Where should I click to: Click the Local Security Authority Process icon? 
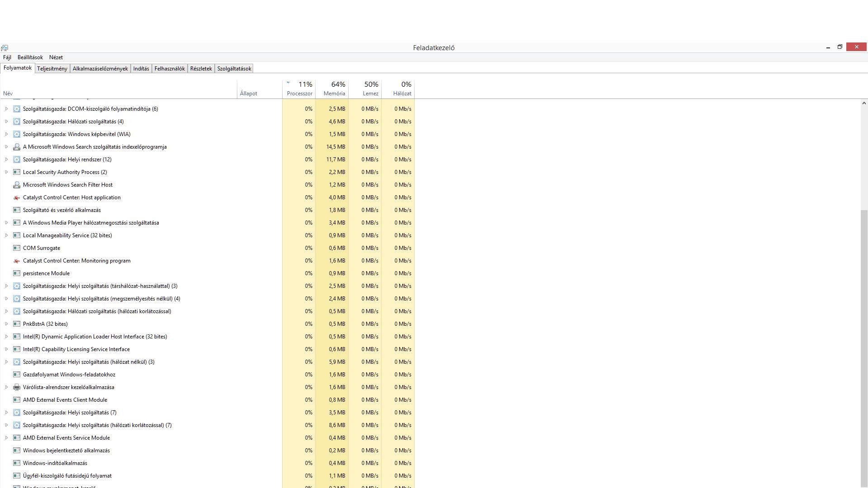click(x=17, y=172)
